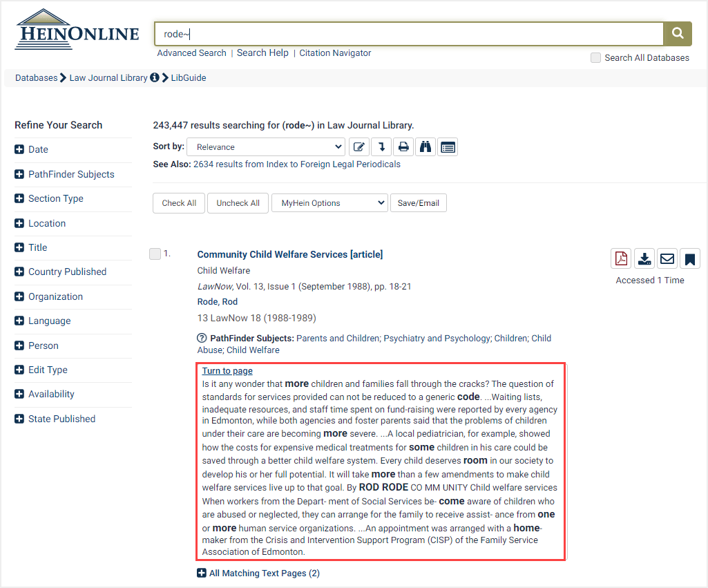Expand the Location facet
The image size is (708, 588).
[19, 223]
